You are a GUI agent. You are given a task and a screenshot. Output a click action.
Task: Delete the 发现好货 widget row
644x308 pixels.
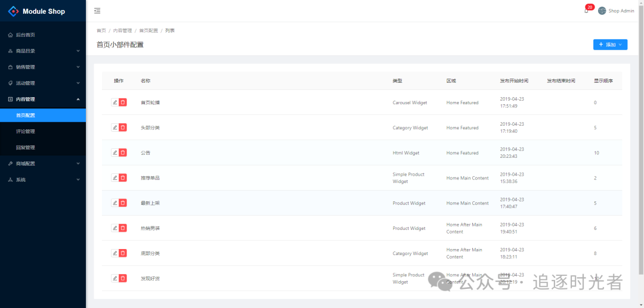[123, 278]
